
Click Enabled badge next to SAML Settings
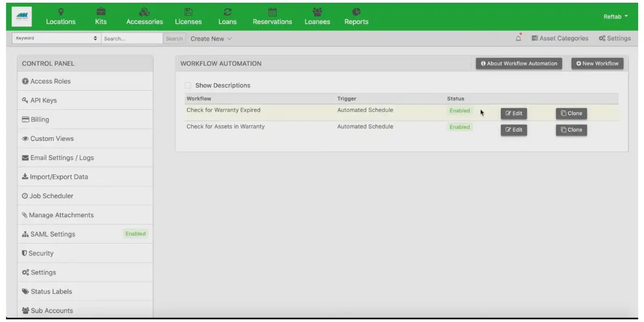pyautogui.click(x=135, y=234)
